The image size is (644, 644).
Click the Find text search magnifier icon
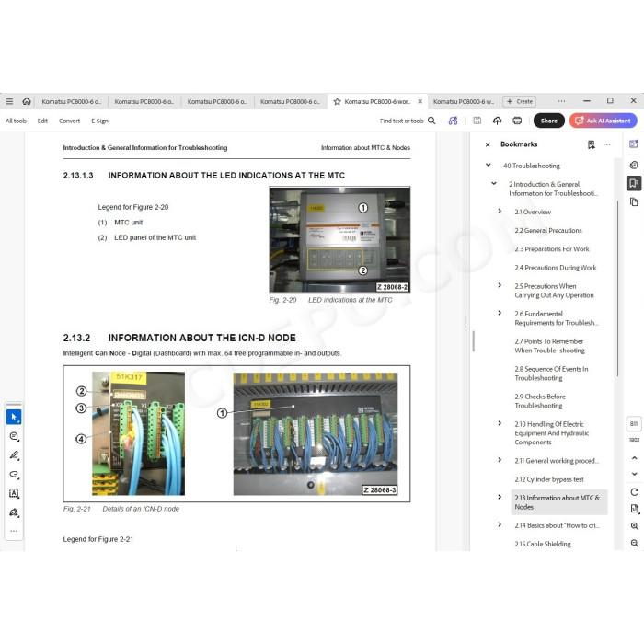point(431,121)
